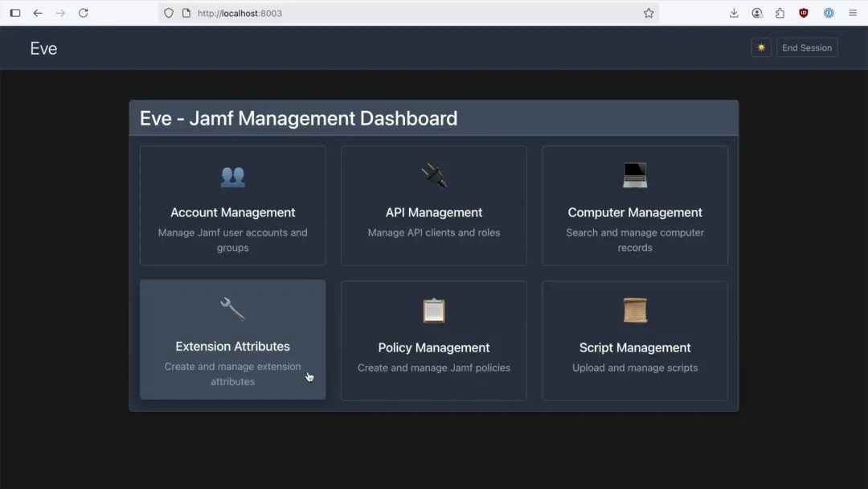Click the Computer Management laptop icon
This screenshot has height=489, width=868.
tap(635, 175)
